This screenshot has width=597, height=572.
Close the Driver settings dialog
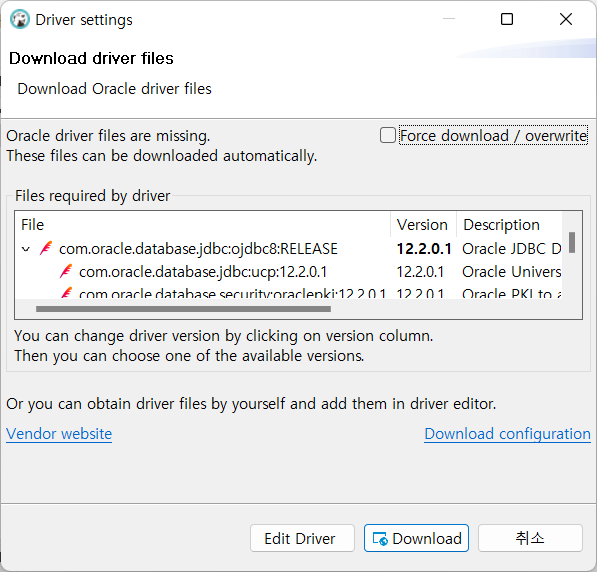(566, 19)
